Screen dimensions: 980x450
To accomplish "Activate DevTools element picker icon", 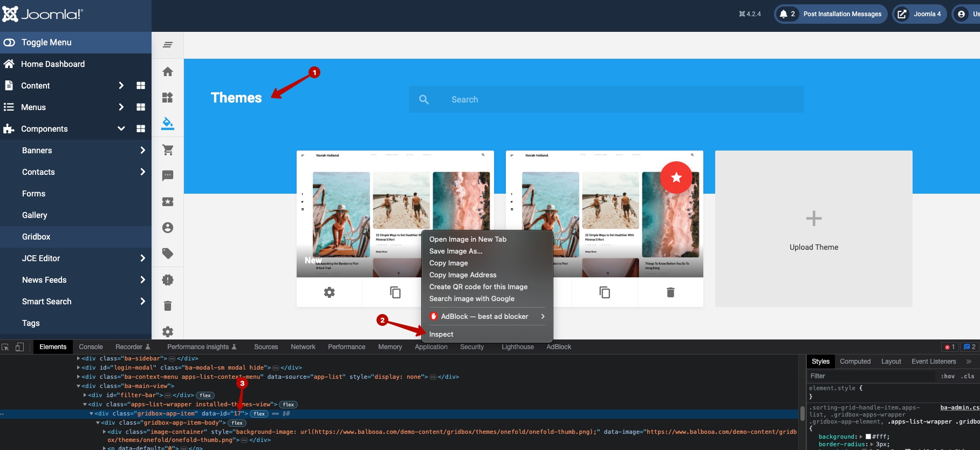I will (6, 347).
